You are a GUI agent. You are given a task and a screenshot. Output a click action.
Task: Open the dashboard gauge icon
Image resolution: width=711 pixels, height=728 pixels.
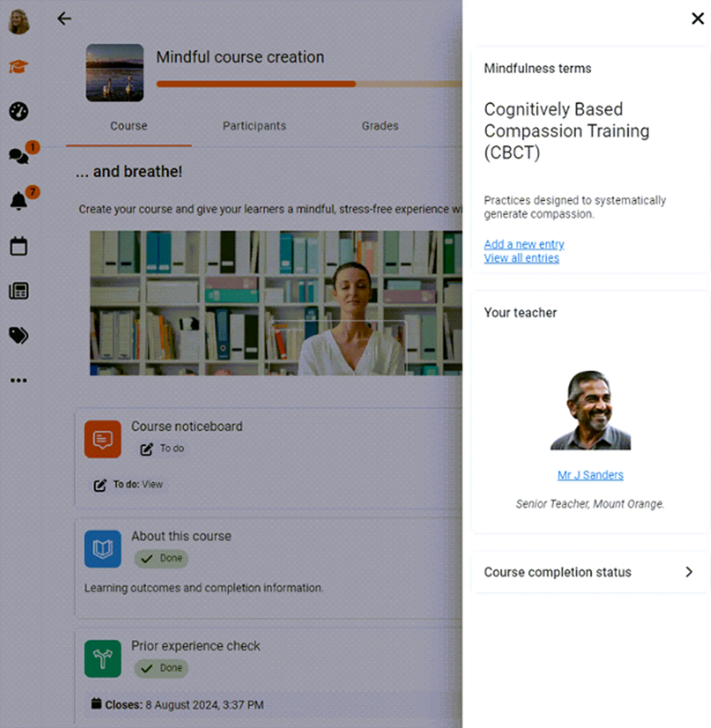[x=18, y=111]
